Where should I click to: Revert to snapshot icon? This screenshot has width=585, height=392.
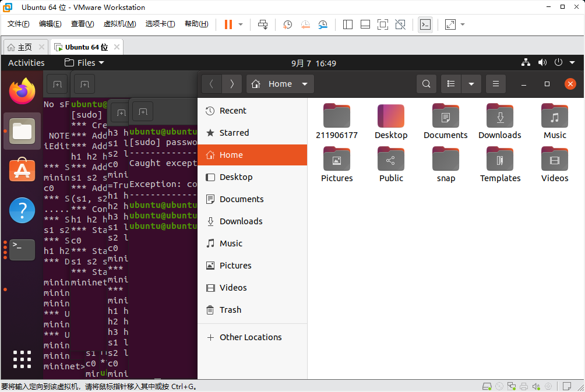point(305,24)
